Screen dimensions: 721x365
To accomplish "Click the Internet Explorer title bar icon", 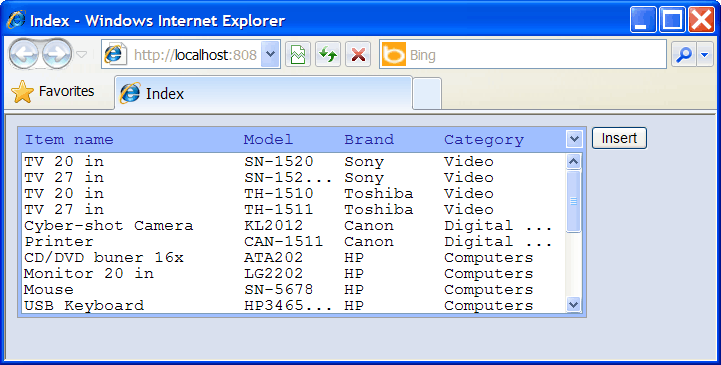I will (16, 20).
